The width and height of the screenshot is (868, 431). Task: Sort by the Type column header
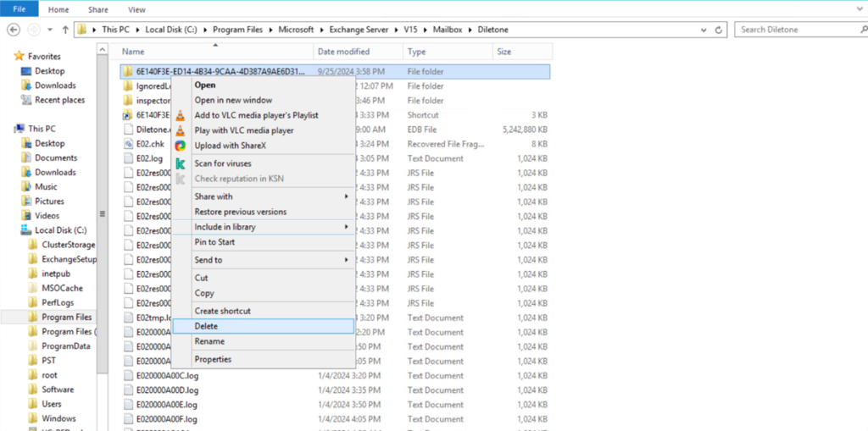point(448,52)
